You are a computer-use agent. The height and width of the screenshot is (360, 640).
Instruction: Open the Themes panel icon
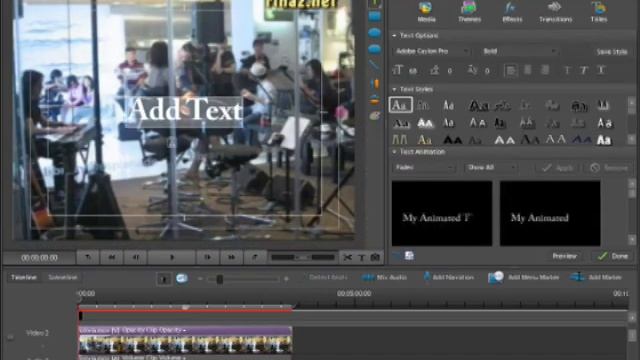(x=469, y=8)
